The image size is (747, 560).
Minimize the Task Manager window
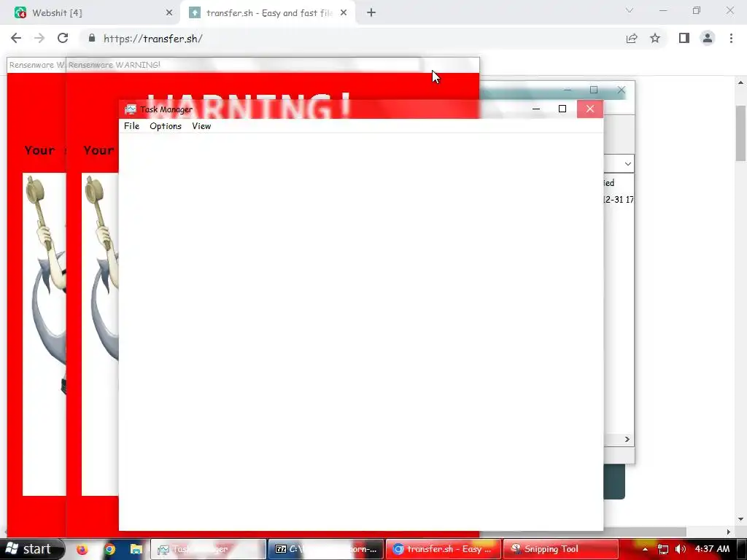[x=536, y=109]
